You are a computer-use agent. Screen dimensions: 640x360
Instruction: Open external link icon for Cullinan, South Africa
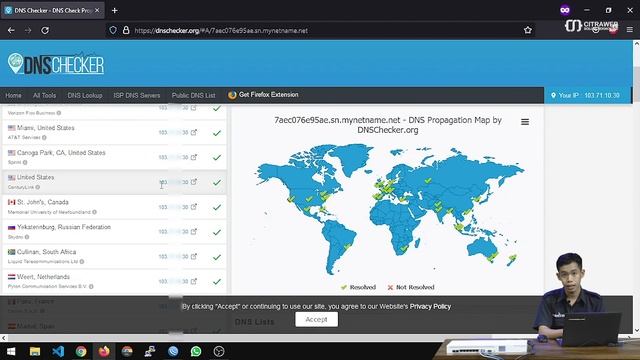point(194,257)
